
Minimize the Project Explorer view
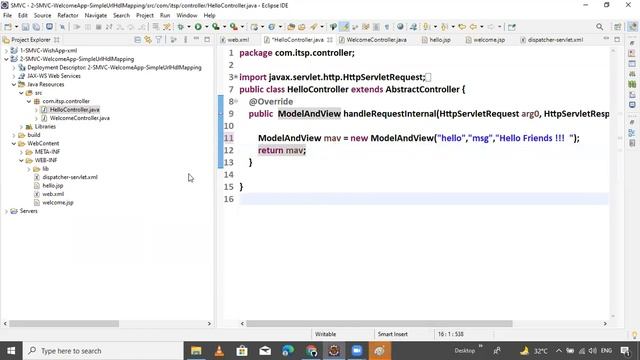pos(196,39)
